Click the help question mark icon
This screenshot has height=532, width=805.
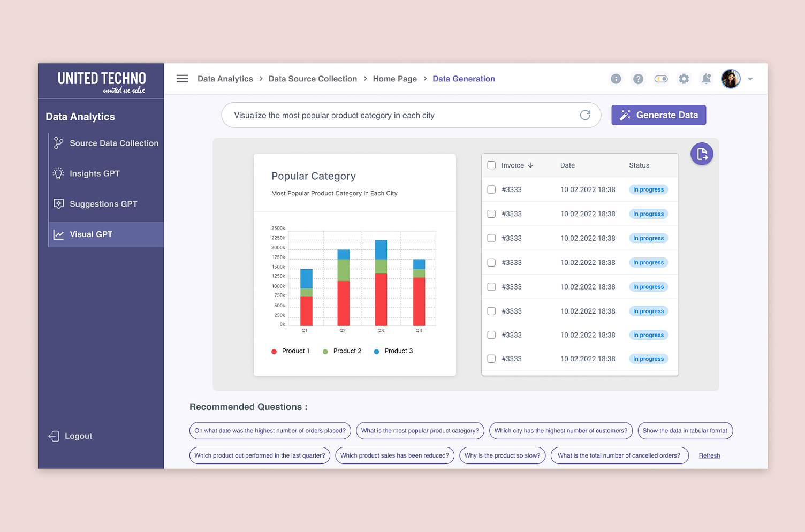638,78
